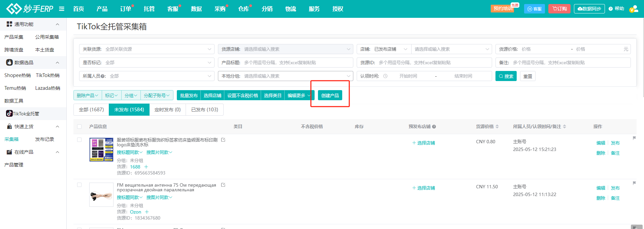Open the 关联货源 dropdown
This screenshot has width=644, height=229.
(147, 49)
